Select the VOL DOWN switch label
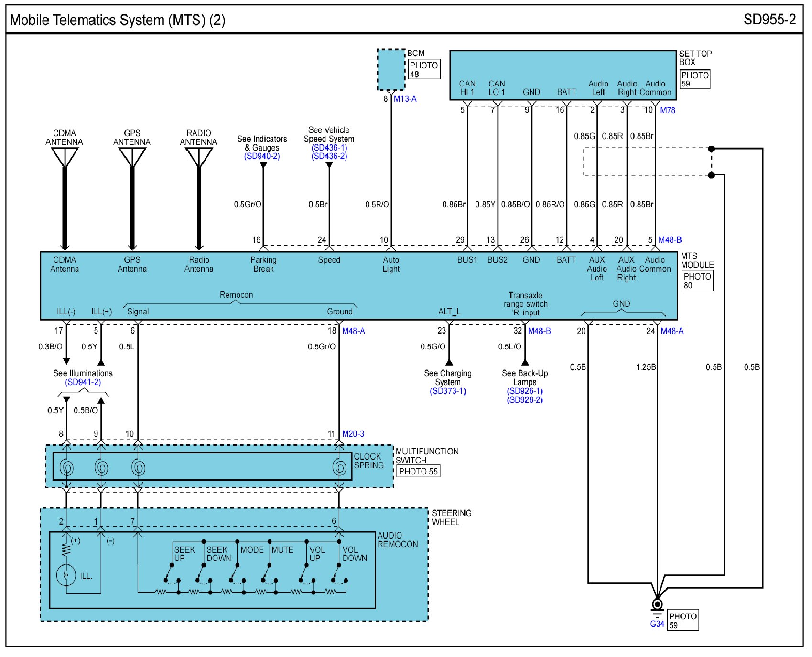The height and width of the screenshot is (657, 812). [x=355, y=554]
